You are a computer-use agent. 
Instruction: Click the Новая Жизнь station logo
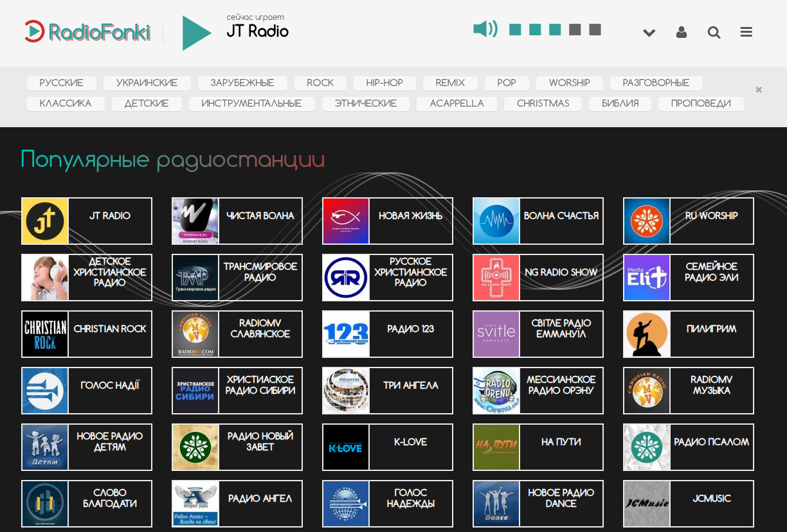(x=346, y=221)
